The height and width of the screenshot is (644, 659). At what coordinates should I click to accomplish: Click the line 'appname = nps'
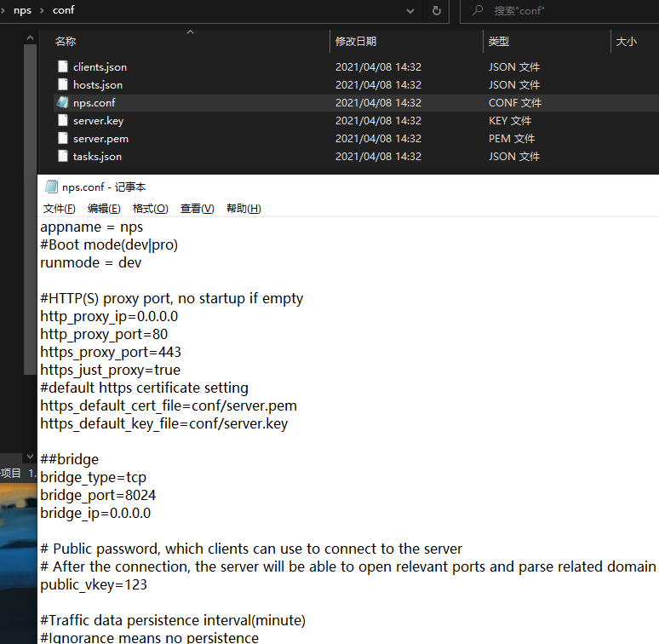(x=92, y=227)
